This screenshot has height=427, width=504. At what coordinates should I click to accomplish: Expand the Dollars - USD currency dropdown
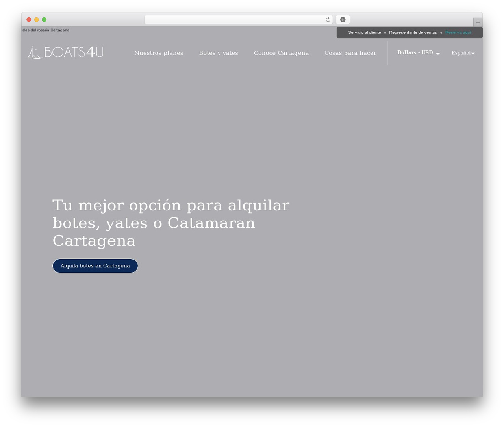(x=418, y=53)
